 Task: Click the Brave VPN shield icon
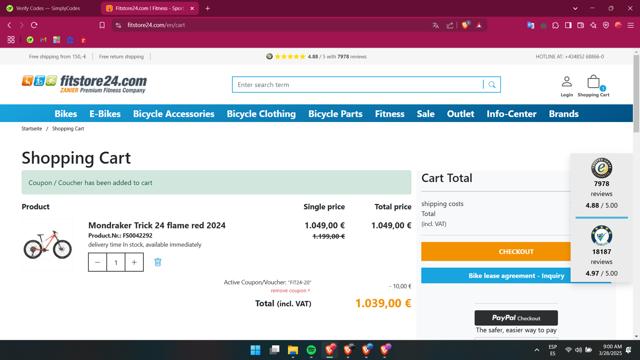(606, 25)
